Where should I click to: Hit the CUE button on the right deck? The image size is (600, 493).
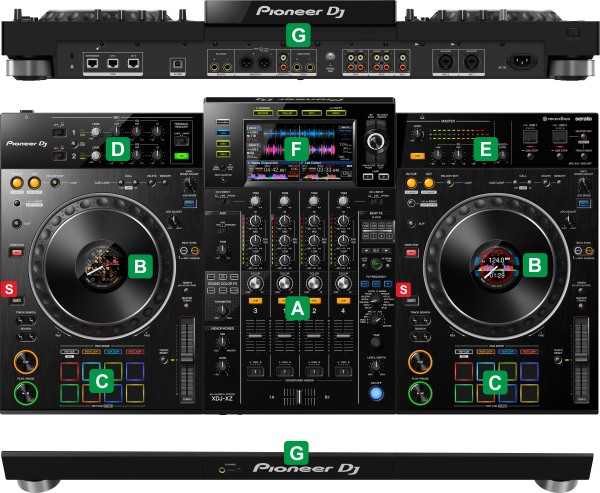tap(420, 361)
